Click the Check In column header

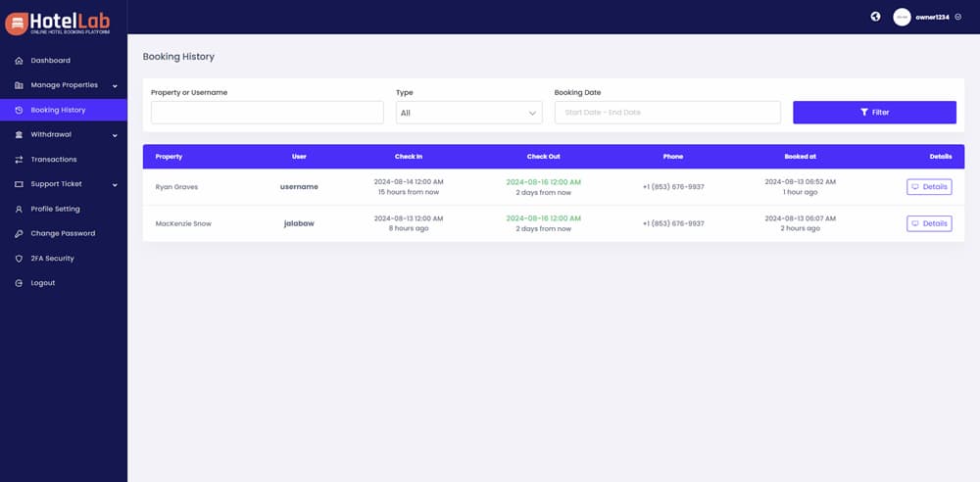(408, 157)
